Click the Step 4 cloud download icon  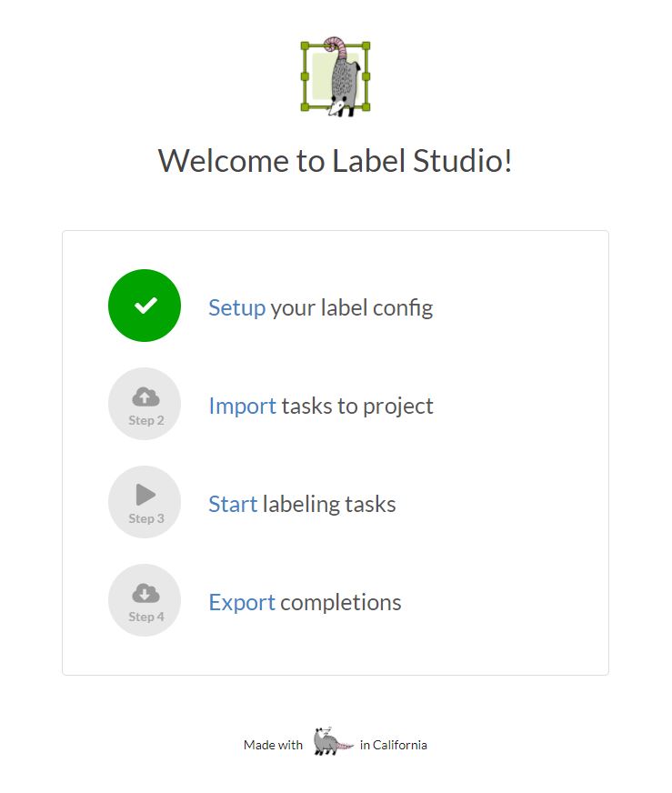145,593
